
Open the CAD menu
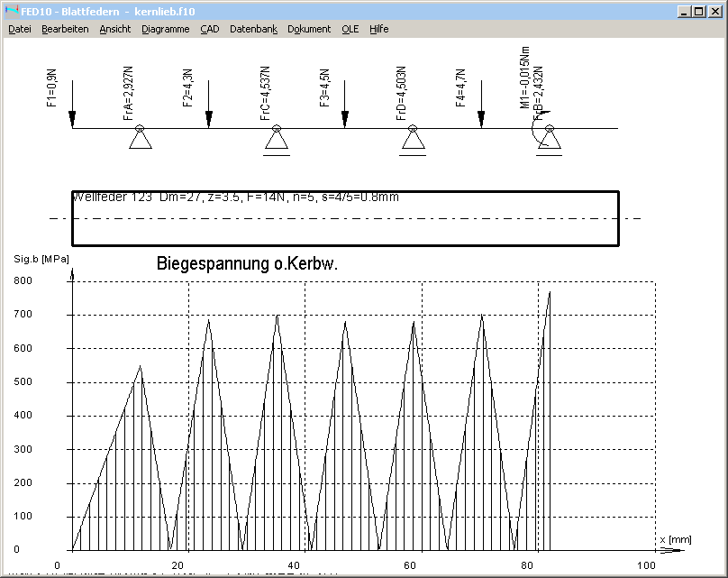click(x=209, y=29)
